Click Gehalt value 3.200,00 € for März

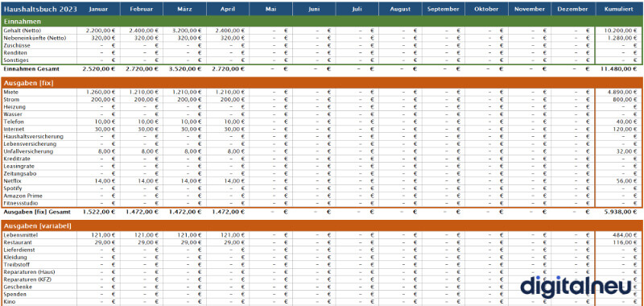click(x=187, y=31)
